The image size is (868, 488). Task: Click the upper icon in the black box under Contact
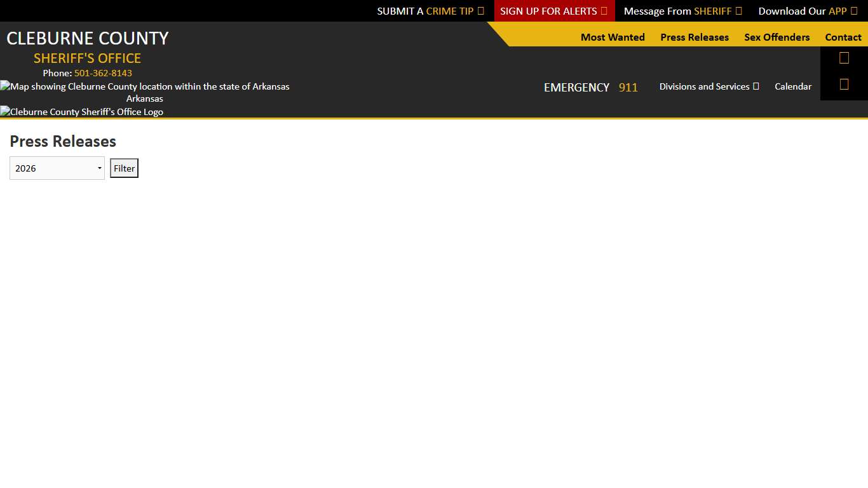[x=844, y=58]
